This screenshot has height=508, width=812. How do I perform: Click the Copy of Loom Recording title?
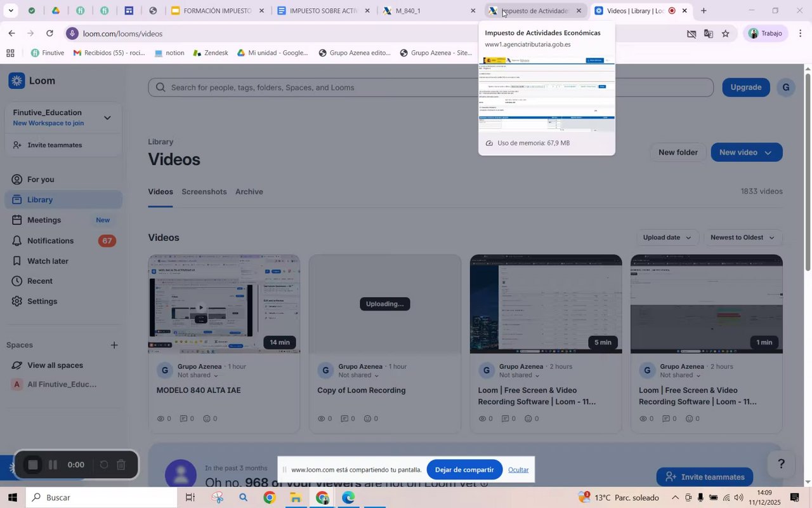pos(362,391)
